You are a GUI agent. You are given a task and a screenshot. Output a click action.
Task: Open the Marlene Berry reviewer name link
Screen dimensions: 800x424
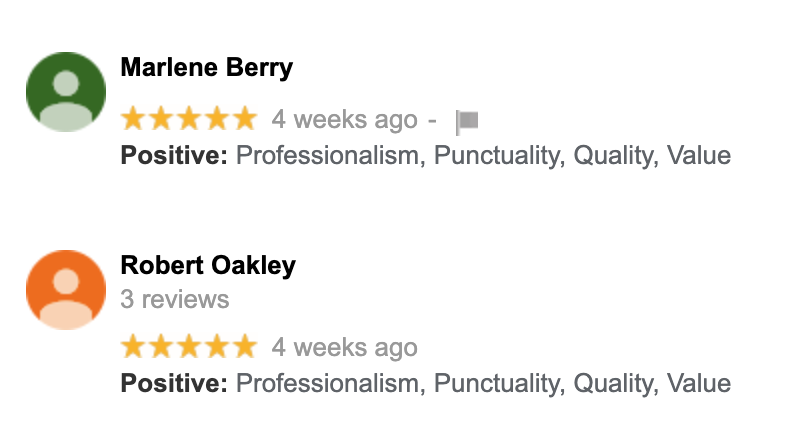[207, 68]
